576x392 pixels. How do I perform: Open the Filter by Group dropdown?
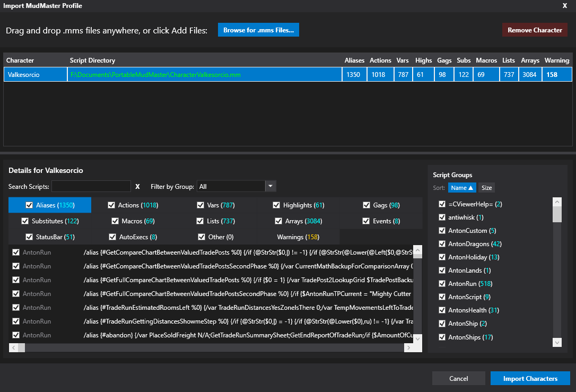pos(270,186)
